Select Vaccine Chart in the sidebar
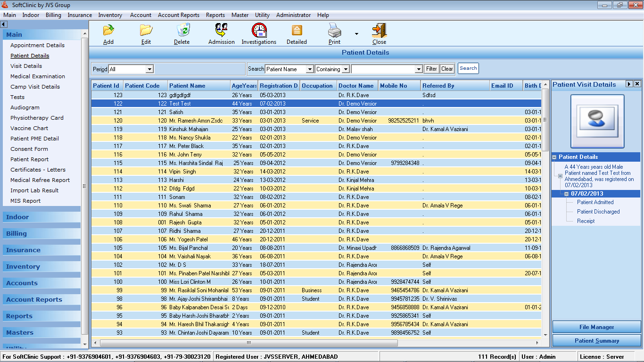Viewport: 644px width, 362px height. click(x=28, y=128)
